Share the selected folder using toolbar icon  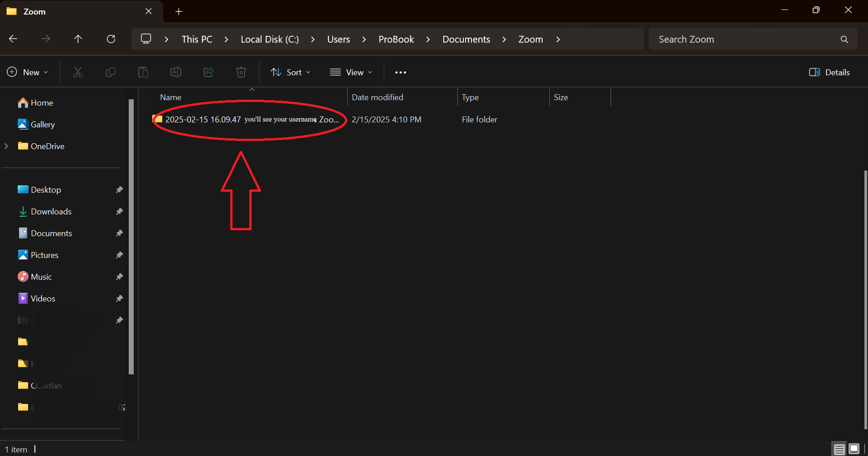point(208,72)
